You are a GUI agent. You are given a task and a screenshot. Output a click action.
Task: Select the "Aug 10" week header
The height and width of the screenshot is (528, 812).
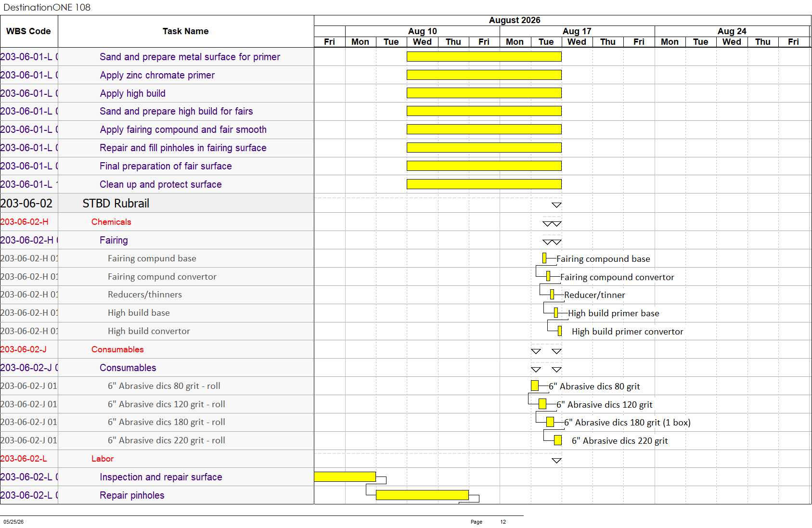(423, 31)
